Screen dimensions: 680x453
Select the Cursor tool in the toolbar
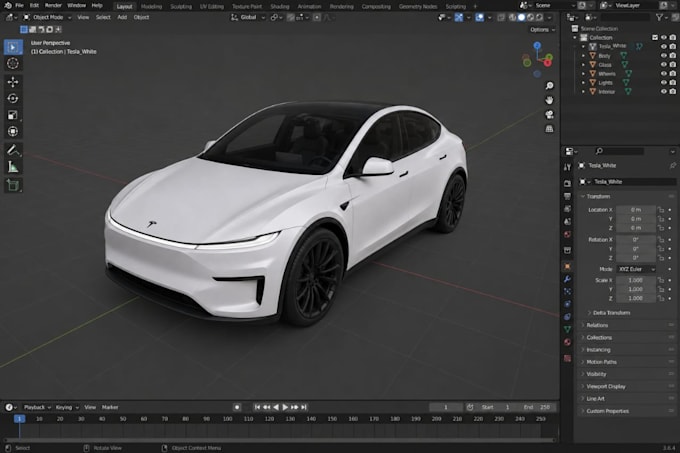point(13,63)
